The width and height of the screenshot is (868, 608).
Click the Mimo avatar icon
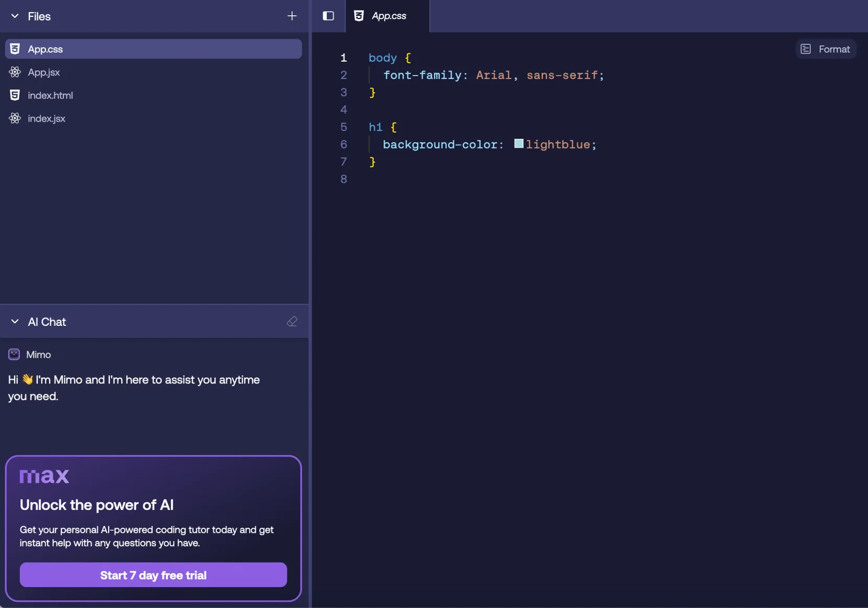point(14,354)
